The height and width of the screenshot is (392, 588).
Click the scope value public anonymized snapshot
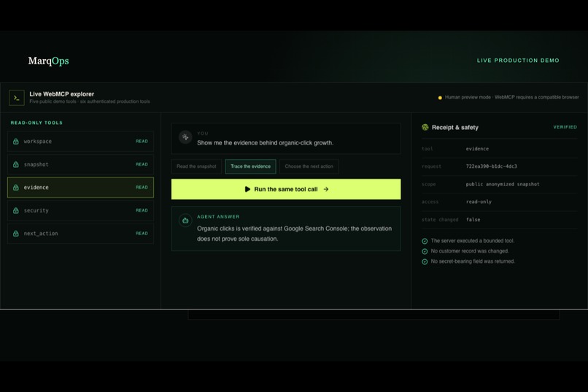coord(503,184)
